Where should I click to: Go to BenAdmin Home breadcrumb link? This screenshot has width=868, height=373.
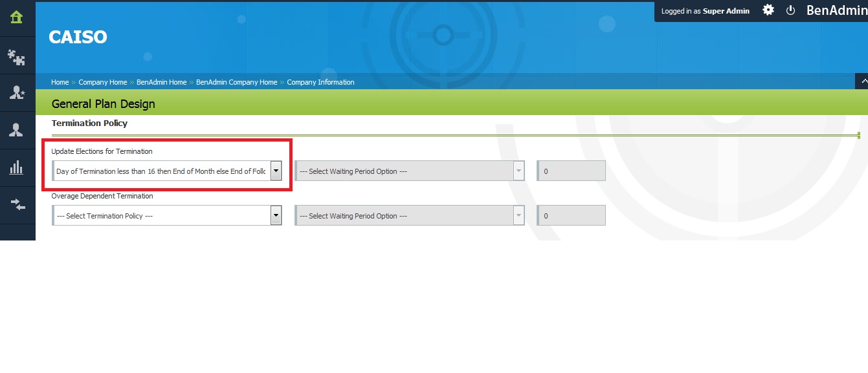161,82
